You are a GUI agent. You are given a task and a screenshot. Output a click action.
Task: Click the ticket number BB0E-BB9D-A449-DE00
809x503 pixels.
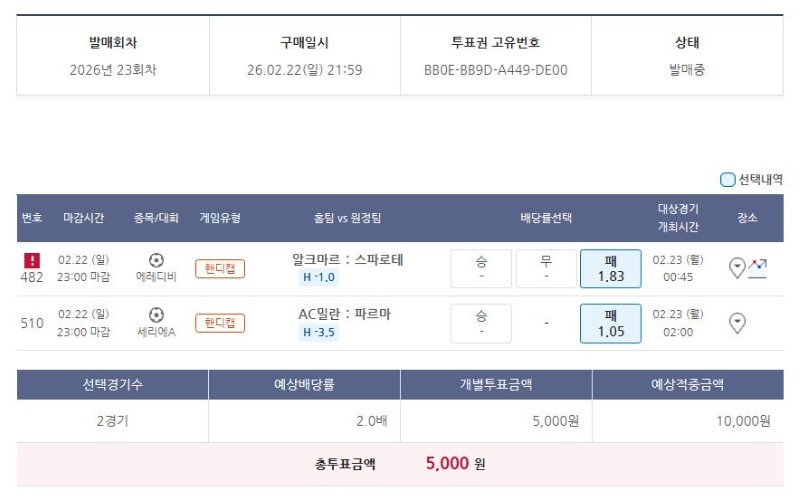(x=496, y=70)
